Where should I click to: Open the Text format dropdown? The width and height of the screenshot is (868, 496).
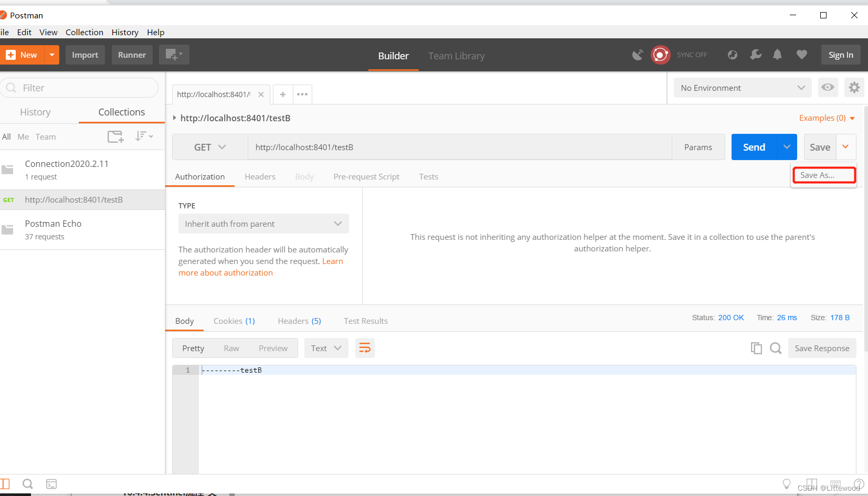(x=326, y=348)
